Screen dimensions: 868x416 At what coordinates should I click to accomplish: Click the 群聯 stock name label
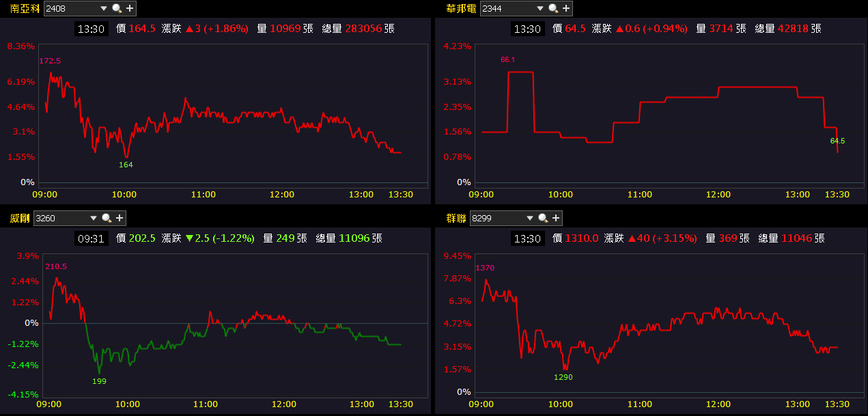pyautogui.click(x=457, y=219)
